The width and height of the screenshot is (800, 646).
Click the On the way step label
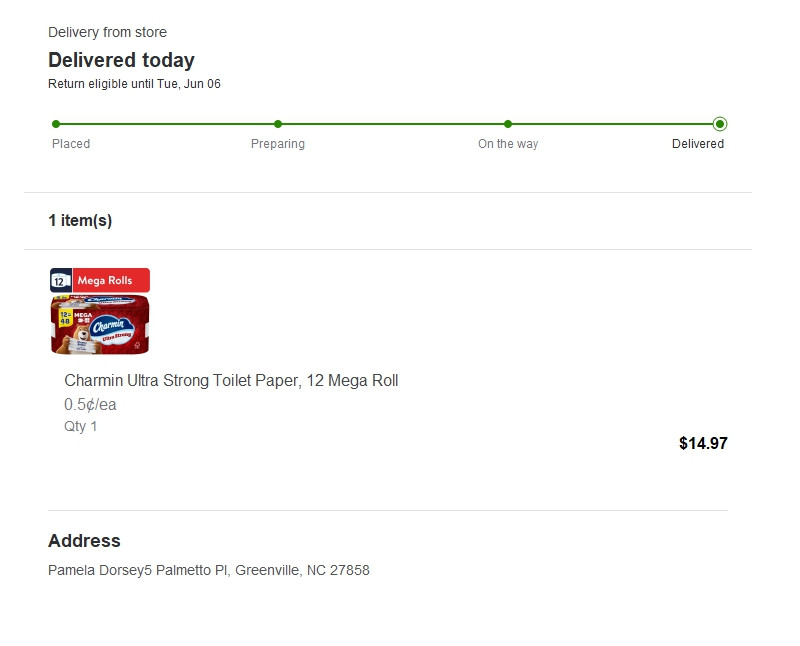coord(508,144)
